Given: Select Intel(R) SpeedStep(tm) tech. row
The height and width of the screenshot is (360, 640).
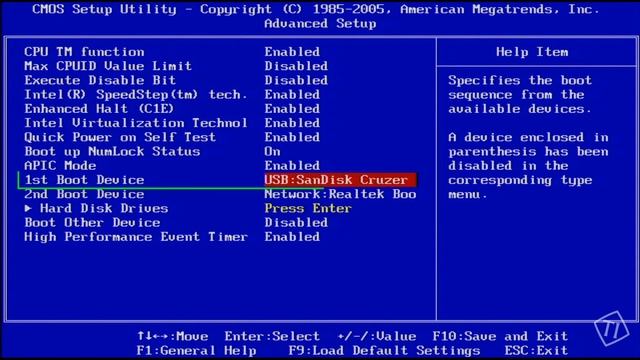Looking at the screenshot, I should pos(136,95).
